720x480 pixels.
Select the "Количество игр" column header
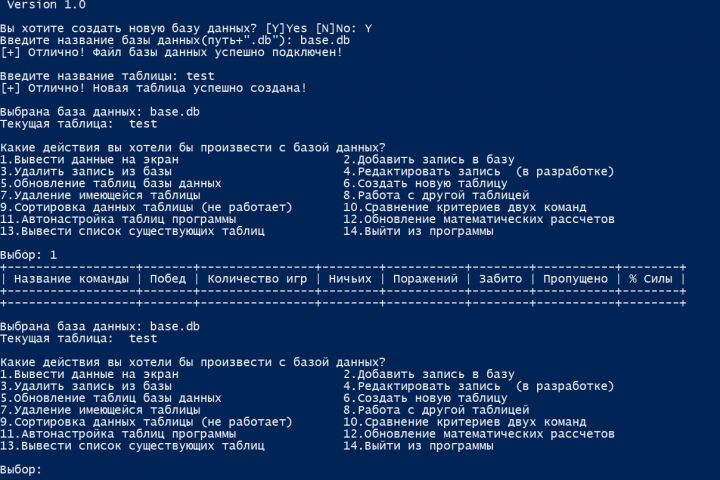(256, 278)
